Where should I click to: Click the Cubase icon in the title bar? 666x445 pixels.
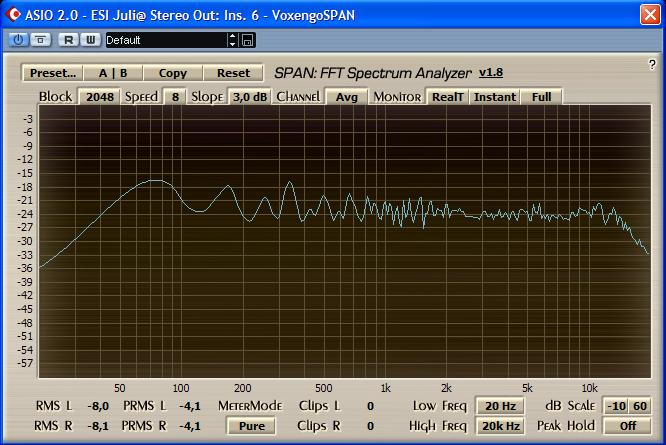[x=13, y=14]
